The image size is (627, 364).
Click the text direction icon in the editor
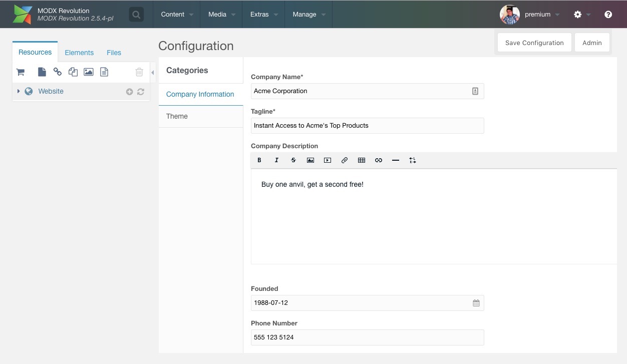(413, 160)
